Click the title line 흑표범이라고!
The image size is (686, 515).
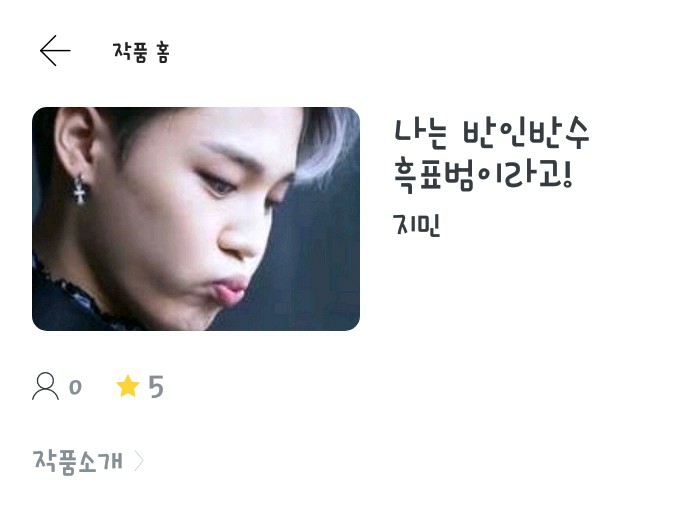[x=483, y=175]
